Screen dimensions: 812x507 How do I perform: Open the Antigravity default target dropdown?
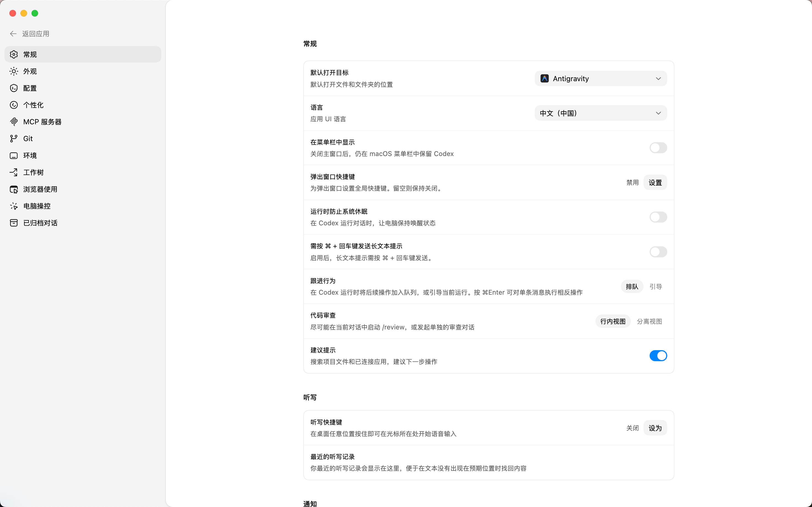(600, 78)
